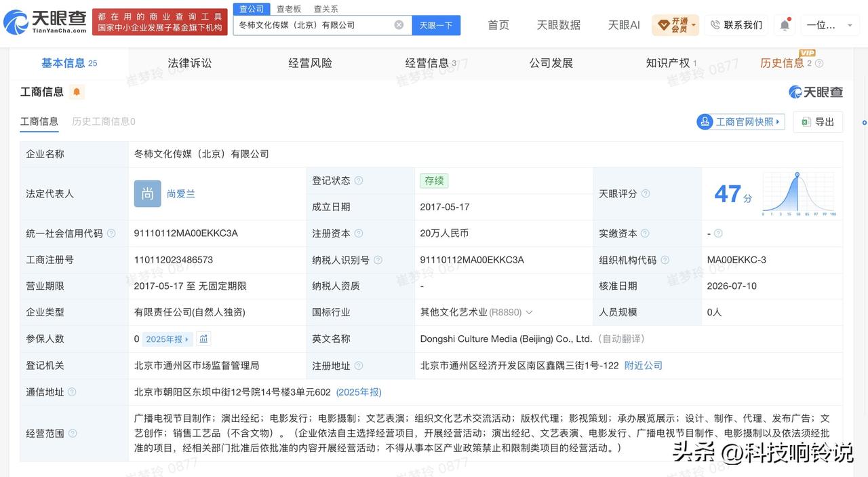868x477 pixels.
Task: Click the help icon next to 历史信息 tab
Action: [x=819, y=63]
